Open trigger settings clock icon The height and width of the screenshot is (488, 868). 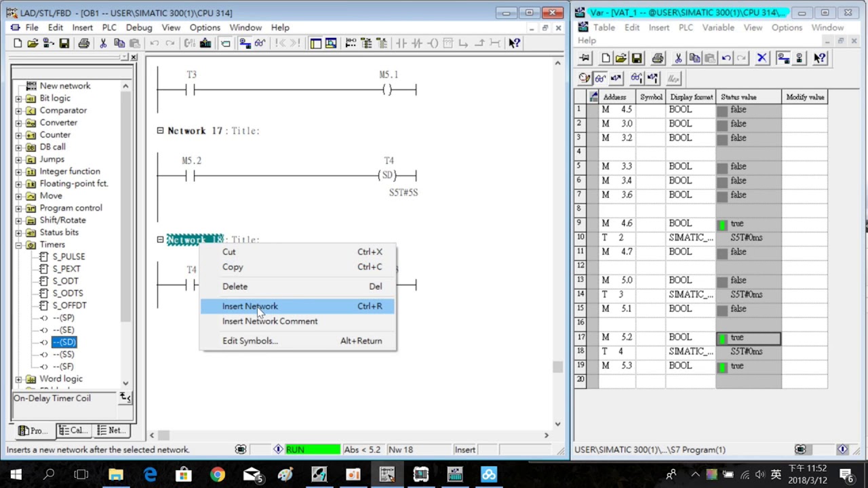(x=585, y=79)
